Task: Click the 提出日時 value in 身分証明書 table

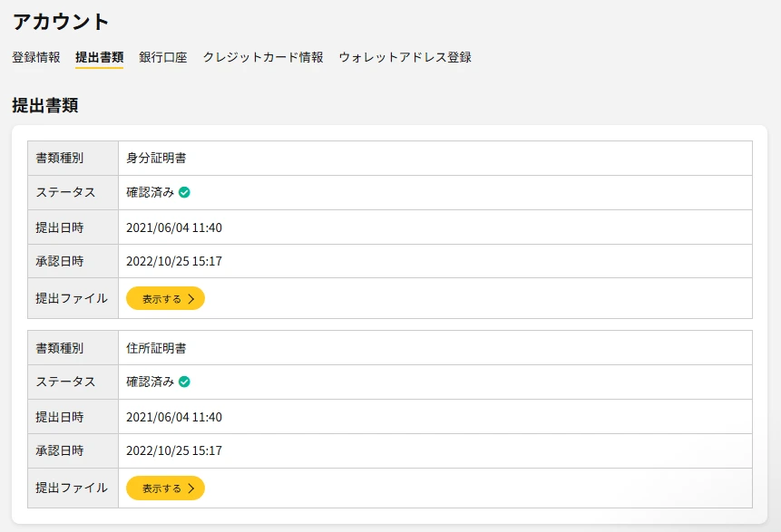Action: [x=174, y=227]
